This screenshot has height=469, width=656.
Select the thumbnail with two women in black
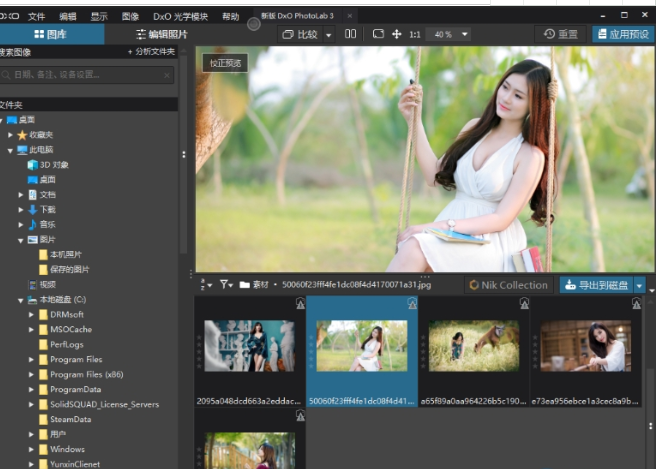[x=249, y=346]
